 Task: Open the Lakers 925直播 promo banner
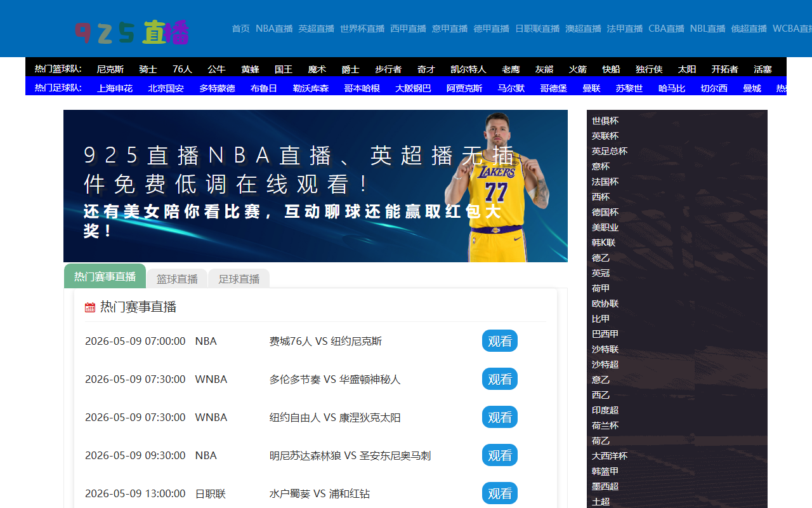(x=315, y=186)
